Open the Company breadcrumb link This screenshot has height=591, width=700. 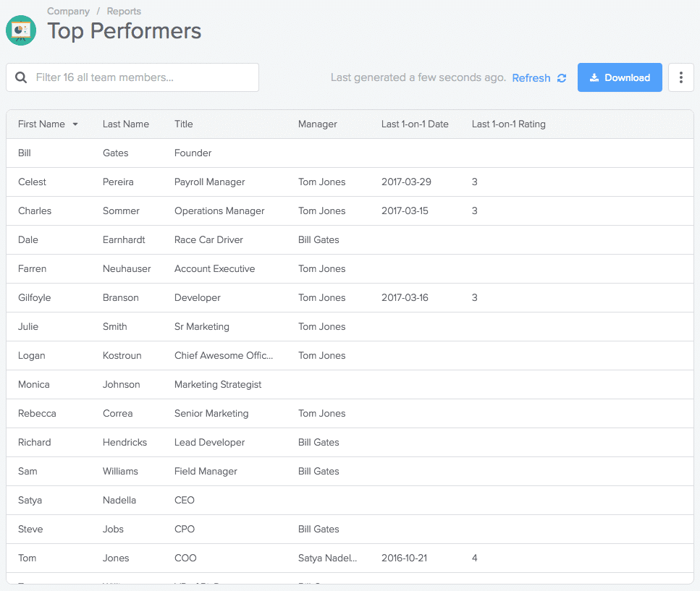(68, 12)
